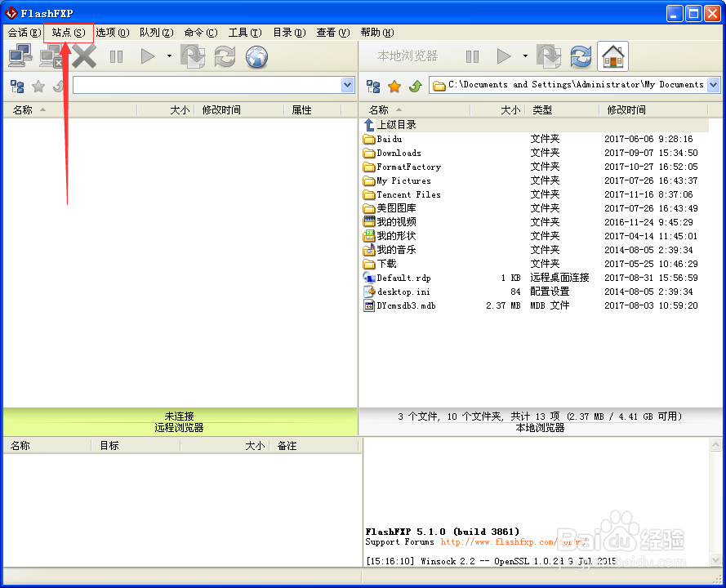This screenshot has width=726, height=588.
Task: Click the local pane pause icon
Action: (472, 56)
